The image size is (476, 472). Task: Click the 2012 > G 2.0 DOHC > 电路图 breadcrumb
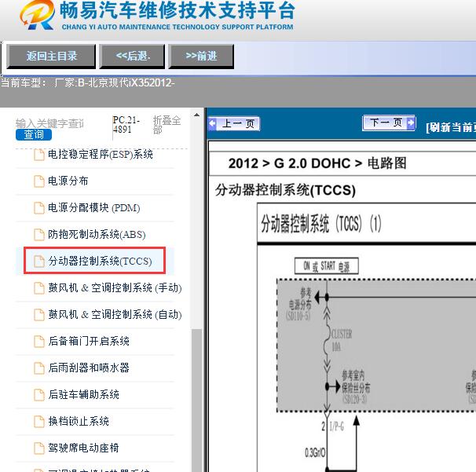[x=317, y=163]
